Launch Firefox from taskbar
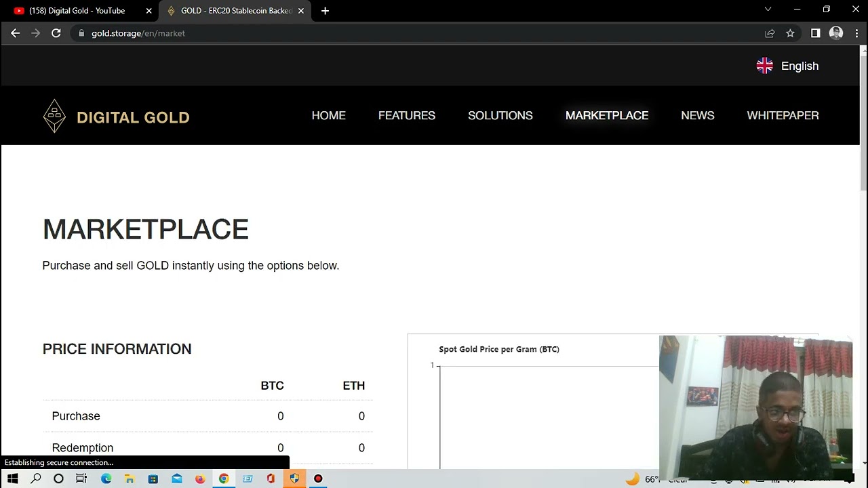This screenshot has width=868, height=488. [200, 479]
